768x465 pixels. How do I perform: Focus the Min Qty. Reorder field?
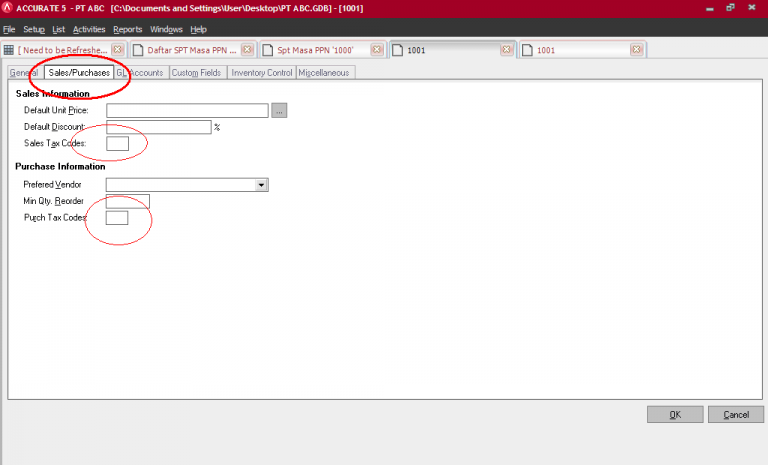coord(128,201)
